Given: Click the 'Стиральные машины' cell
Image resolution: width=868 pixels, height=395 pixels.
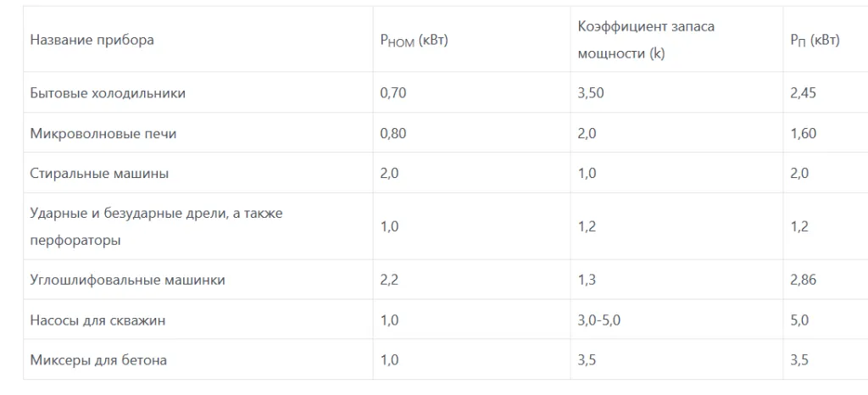Looking at the screenshot, I should (99, 174).
